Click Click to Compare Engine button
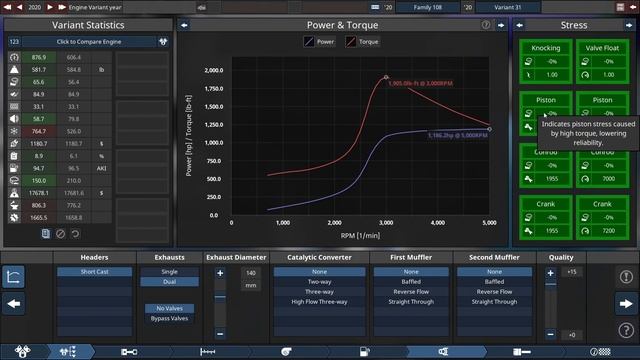This screenshot has width=640, height=360. 89,42
